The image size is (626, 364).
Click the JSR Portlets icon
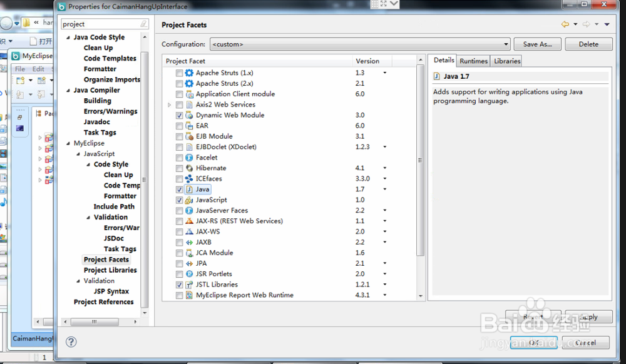(x=189, y=274)
